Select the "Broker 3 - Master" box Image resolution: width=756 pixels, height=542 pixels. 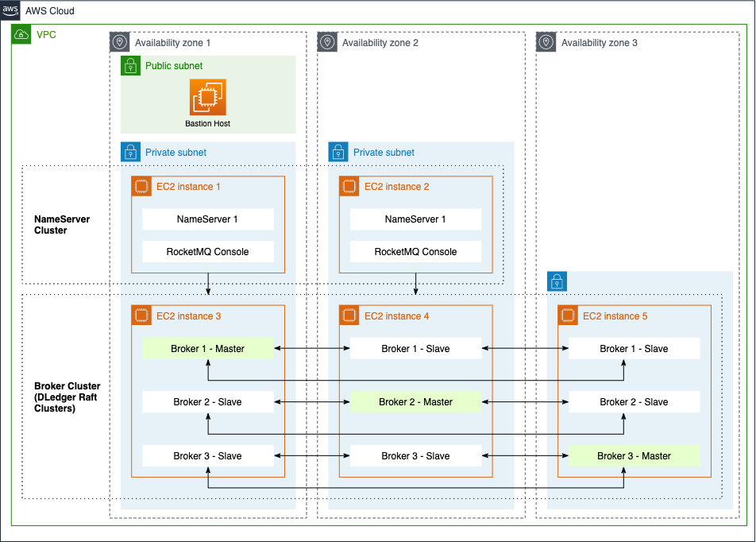(x=634, y=456)
